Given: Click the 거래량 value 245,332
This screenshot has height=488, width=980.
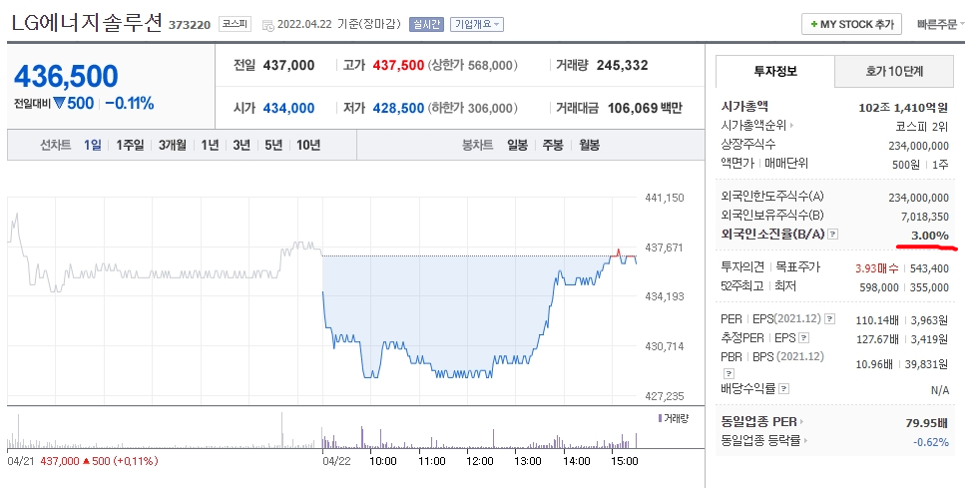Looking at the screenshot, I should click(623, 65).
